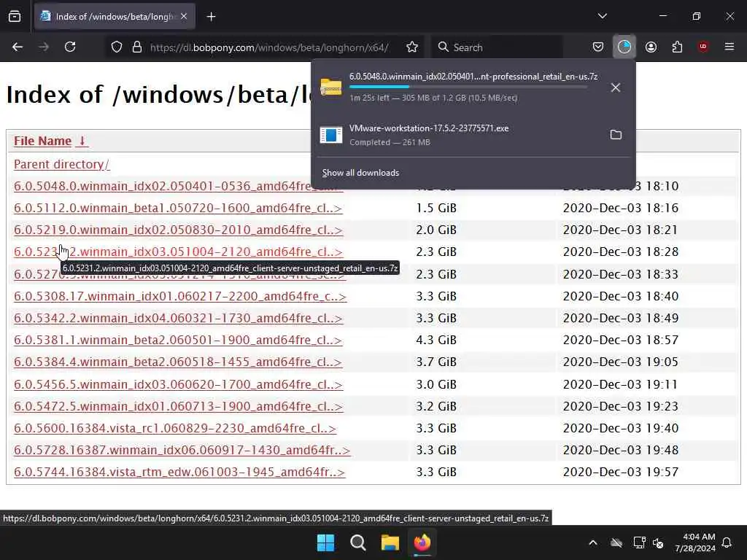Open the Windows Start menu
747x560 pixels.
point(326,542)
